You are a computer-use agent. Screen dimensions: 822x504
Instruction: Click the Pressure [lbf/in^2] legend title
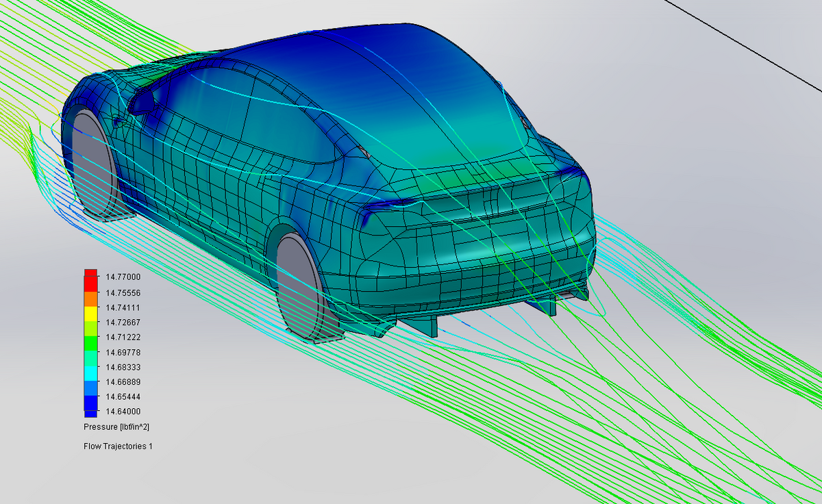(x=116, y=427)
